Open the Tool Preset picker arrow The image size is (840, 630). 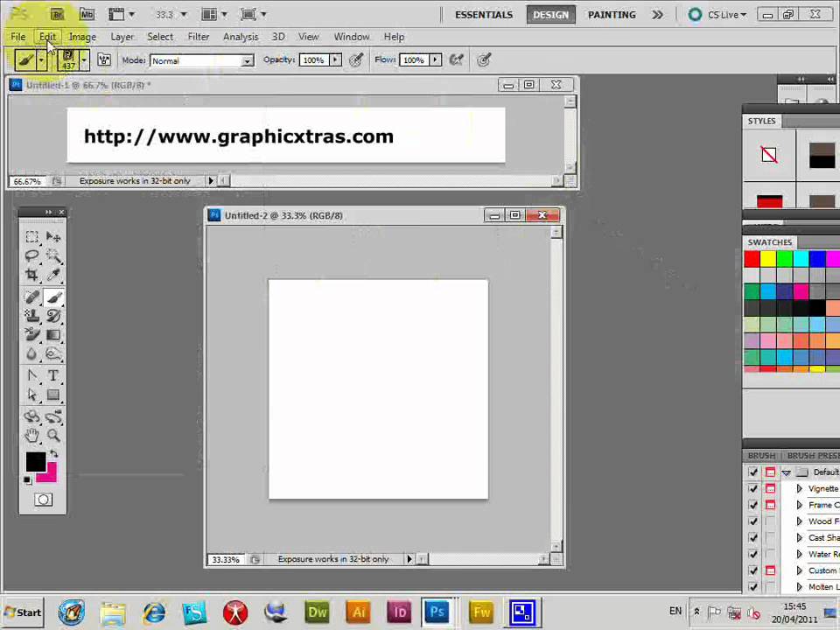pyautogui.click(x=41, y=60)
